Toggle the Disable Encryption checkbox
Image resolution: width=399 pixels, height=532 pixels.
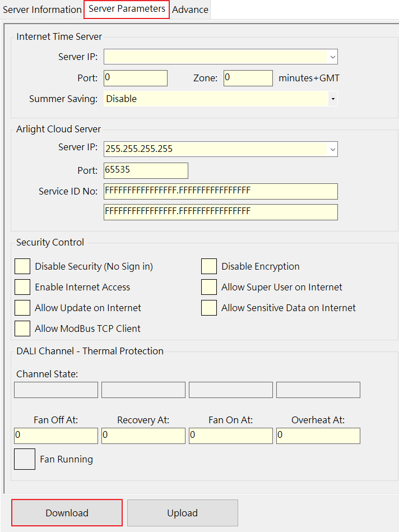pos(209,266)
